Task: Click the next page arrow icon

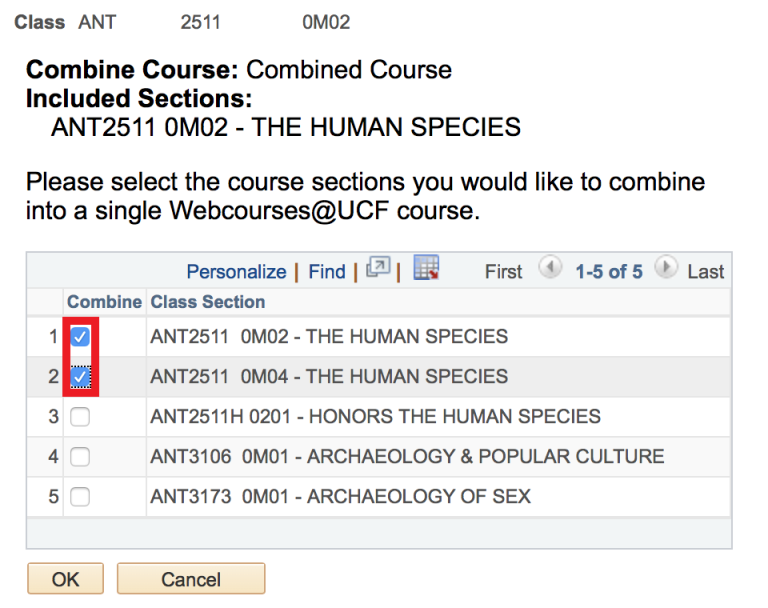Action: click(x=667, y=269)
